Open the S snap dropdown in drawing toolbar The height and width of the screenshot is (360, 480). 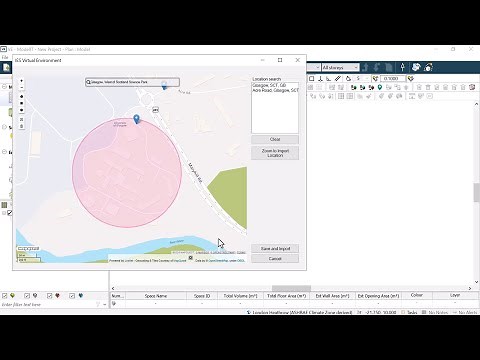click(x=362, y=79)
